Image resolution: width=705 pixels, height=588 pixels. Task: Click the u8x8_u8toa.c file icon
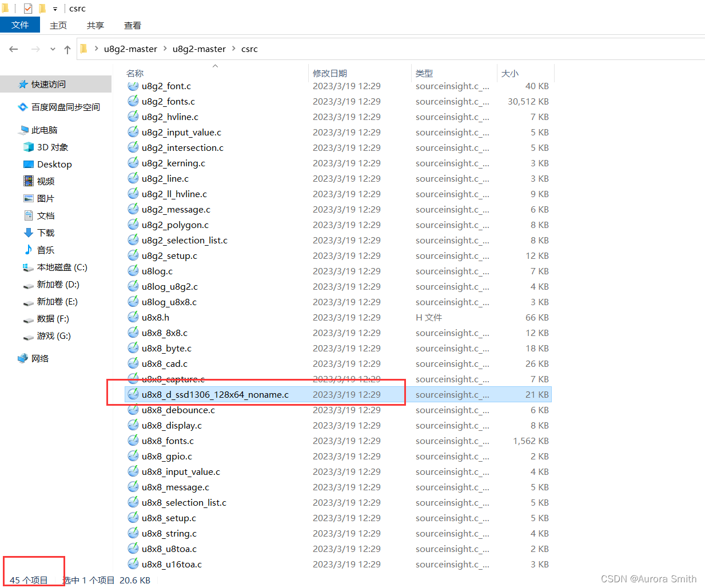click(133, 549)
